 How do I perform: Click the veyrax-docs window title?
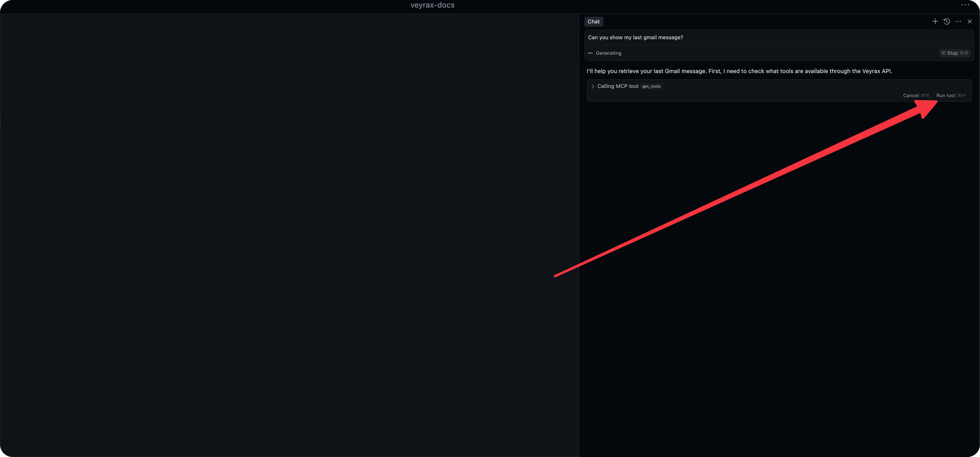pyautogui.click(x=432, y=5)
